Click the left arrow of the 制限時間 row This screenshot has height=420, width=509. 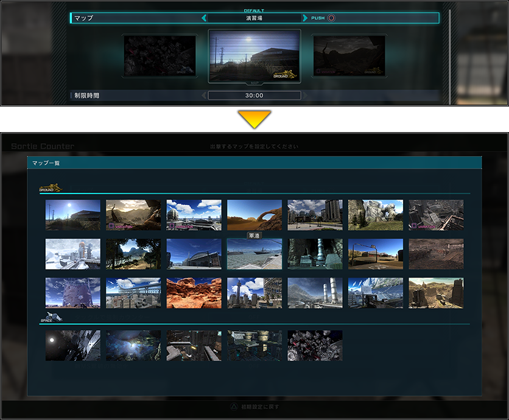204,95
